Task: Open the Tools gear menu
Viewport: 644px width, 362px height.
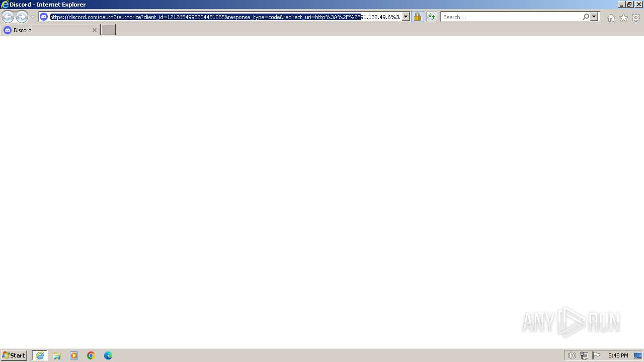Action: click(636, 18)
